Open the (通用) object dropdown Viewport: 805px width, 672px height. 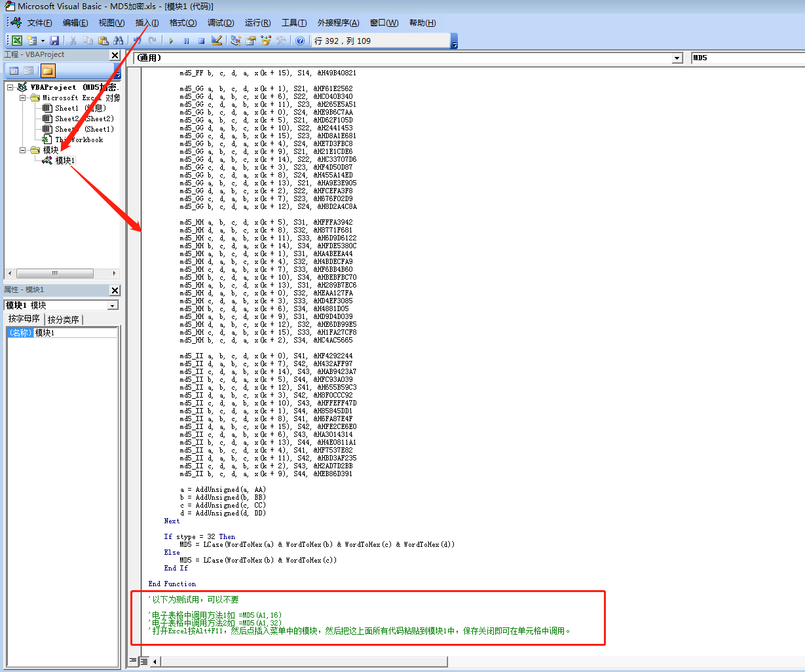click(677, 58)
